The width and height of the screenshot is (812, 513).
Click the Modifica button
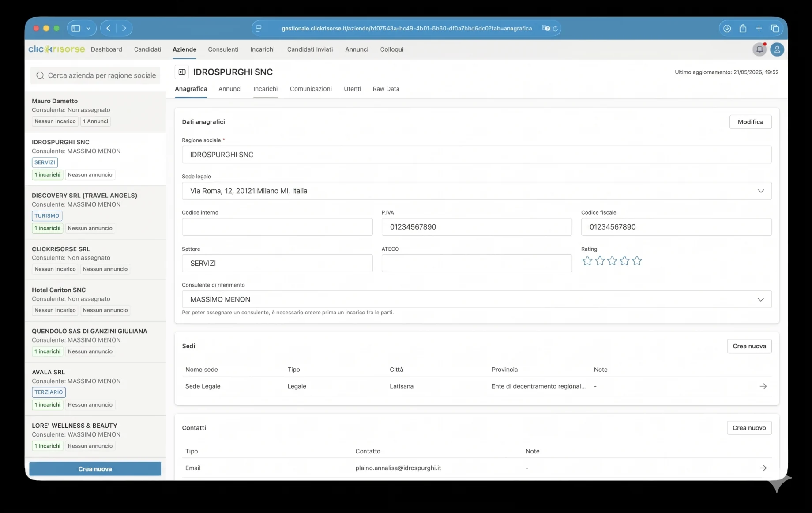pos(750,122)
